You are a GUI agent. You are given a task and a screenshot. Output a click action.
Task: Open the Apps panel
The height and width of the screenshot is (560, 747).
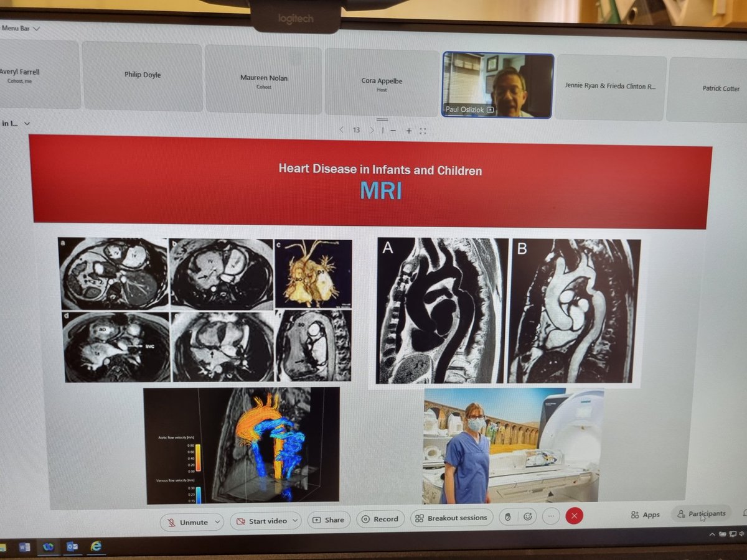pos(645,515)
